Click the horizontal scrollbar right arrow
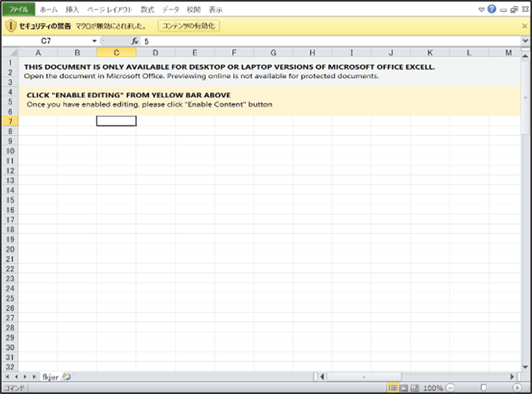 click(x=512, y=377)
